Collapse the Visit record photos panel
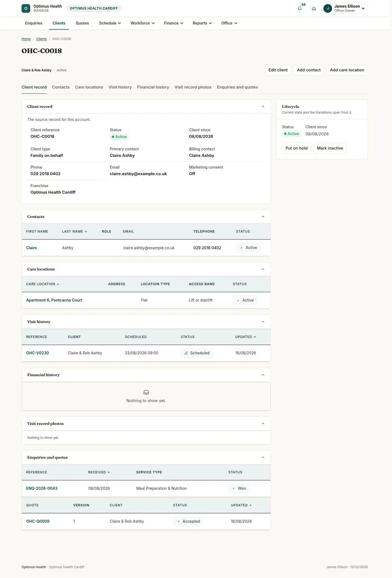Screen dimensions: 392x578 263,424
